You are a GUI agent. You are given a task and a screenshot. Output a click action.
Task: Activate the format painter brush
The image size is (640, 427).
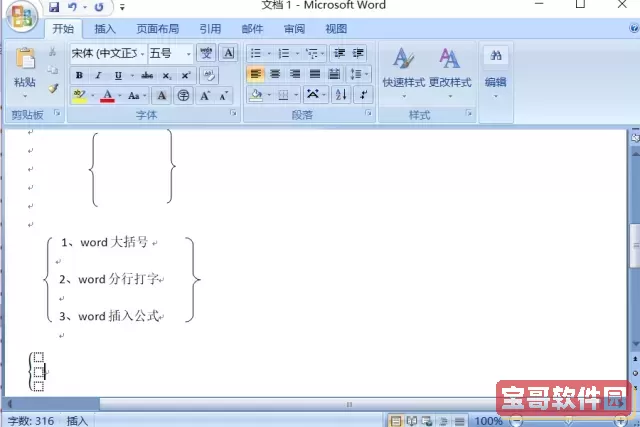point(53,88)
